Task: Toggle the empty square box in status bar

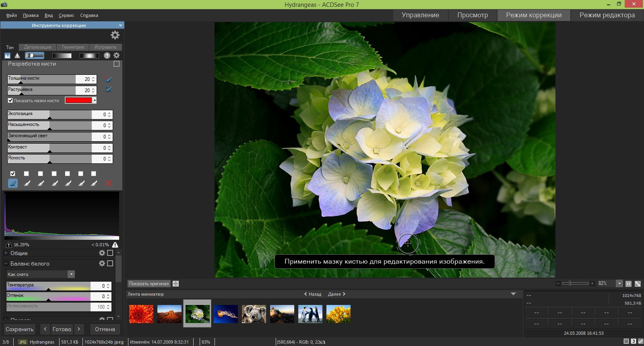Action: tap(626, 341)
